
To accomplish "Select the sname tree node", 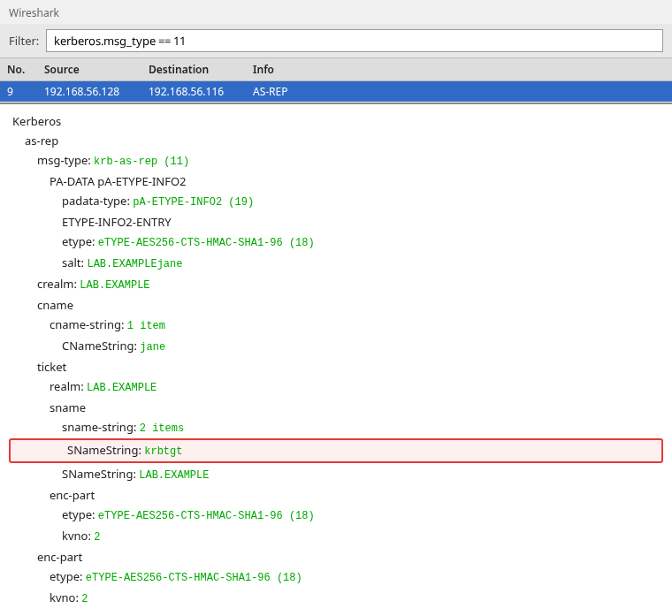I will pos(68,407).
